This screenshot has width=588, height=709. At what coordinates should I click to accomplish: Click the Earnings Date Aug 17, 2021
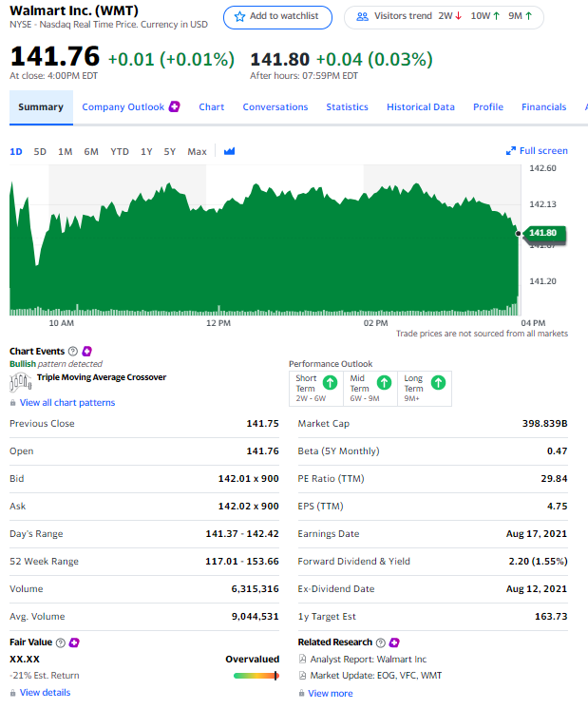[537, 534]
